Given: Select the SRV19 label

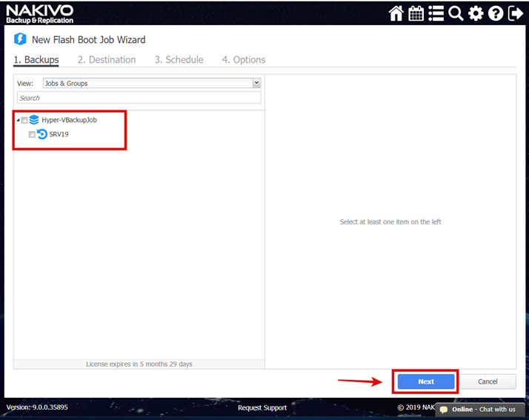Looking at the screenshot, I should (59, 134).
